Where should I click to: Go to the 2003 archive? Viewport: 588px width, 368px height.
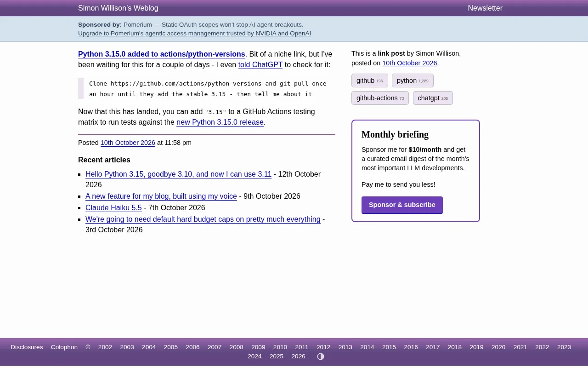[127, 347]
